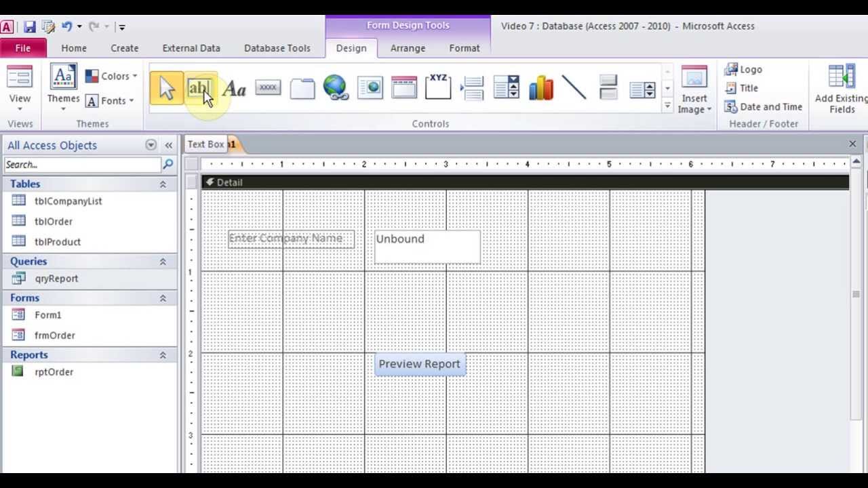Switch to the Arrange tab
Viewport: 868px width, 488px height.
408,48
